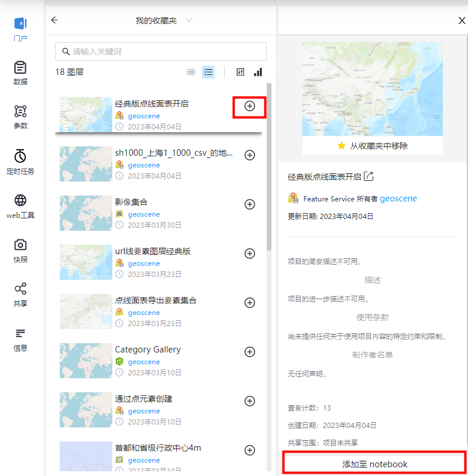Add 经典版点线面表开启 layer with plus button
Screen dimensions: 468x476
250,107
